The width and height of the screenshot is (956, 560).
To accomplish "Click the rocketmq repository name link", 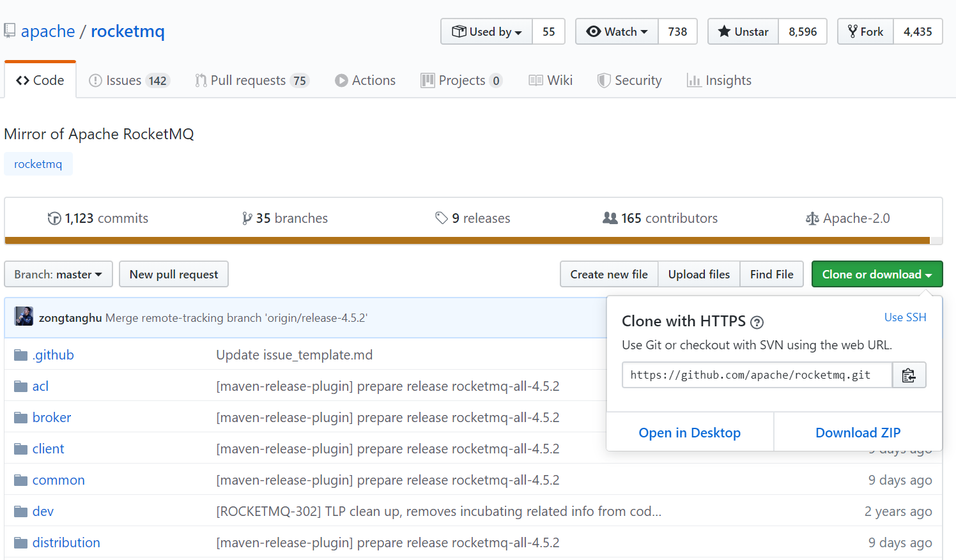I will tap(128, 31).
